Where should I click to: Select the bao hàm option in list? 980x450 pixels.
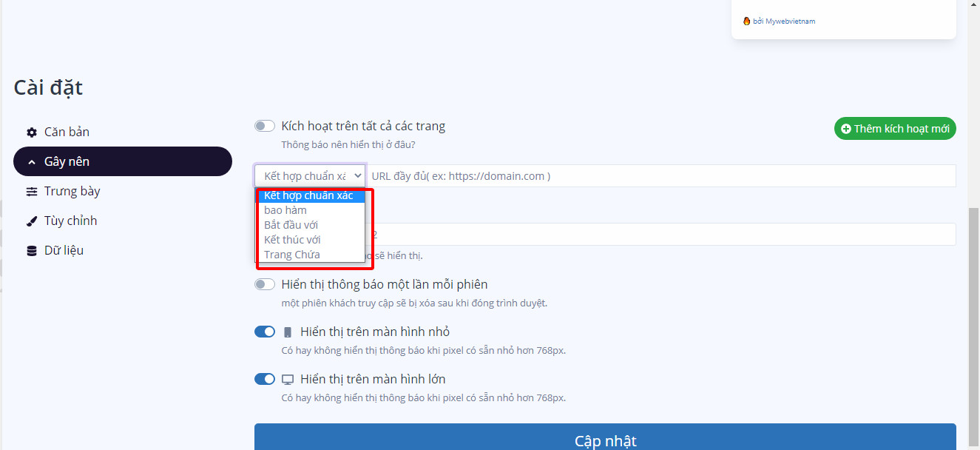pyautogui.click(x=285, y=210)
